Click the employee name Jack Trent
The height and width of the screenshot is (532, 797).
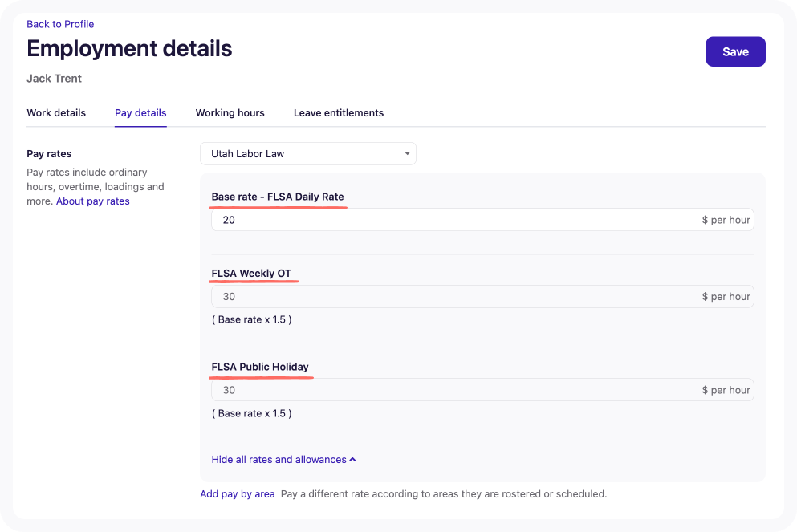[54, 78]
